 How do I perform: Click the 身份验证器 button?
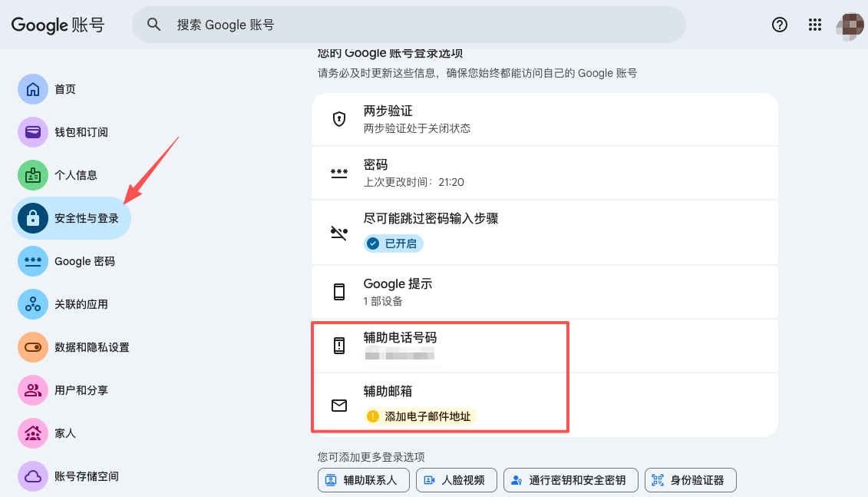690,480
